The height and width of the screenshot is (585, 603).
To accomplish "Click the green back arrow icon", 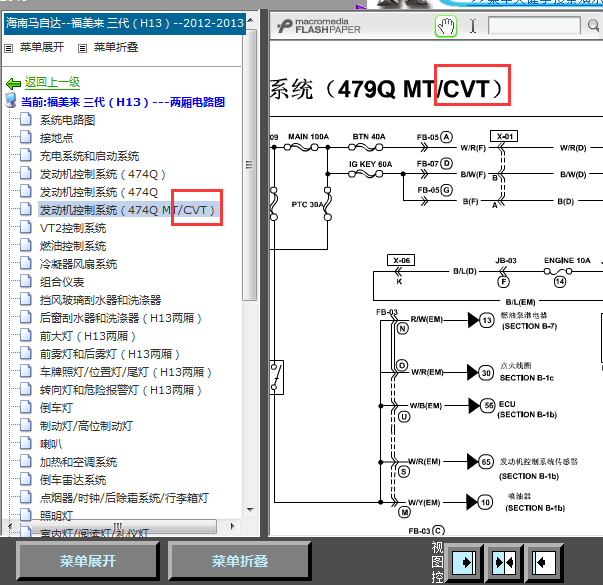I will tap(13, 83).
